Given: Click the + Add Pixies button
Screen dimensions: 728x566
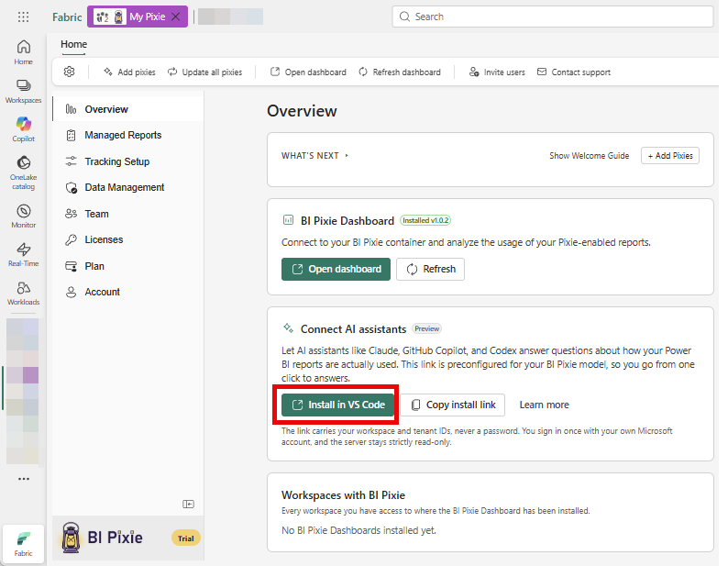Looking at the screenshot, I should (x=670, y=156).
